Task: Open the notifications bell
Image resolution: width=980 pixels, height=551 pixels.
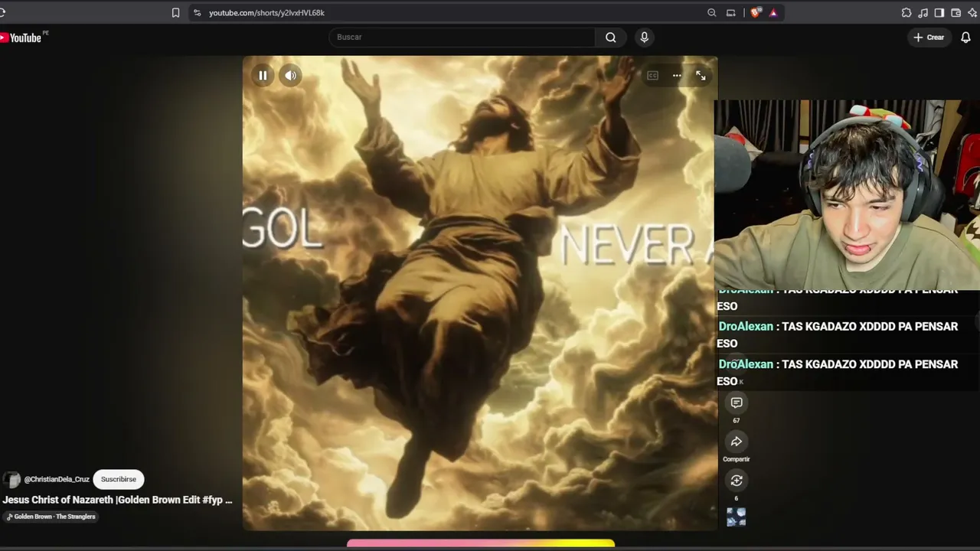Action: pos(965,37)
